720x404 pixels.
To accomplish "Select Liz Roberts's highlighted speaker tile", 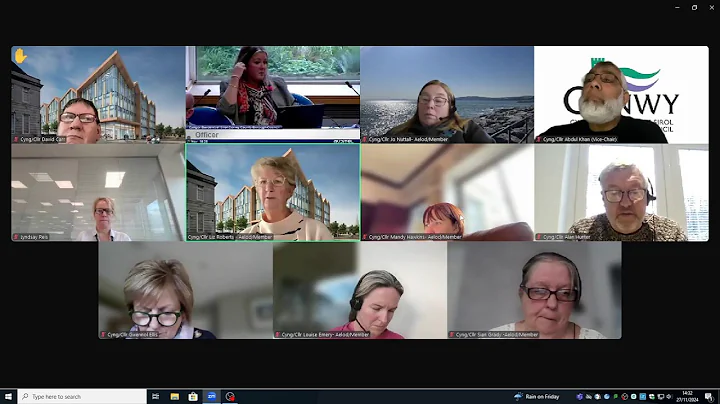I will click(273, 192).
